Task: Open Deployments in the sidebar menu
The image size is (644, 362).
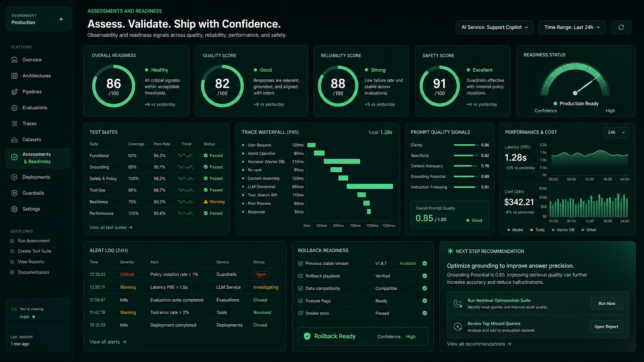Action: point(36,177)
